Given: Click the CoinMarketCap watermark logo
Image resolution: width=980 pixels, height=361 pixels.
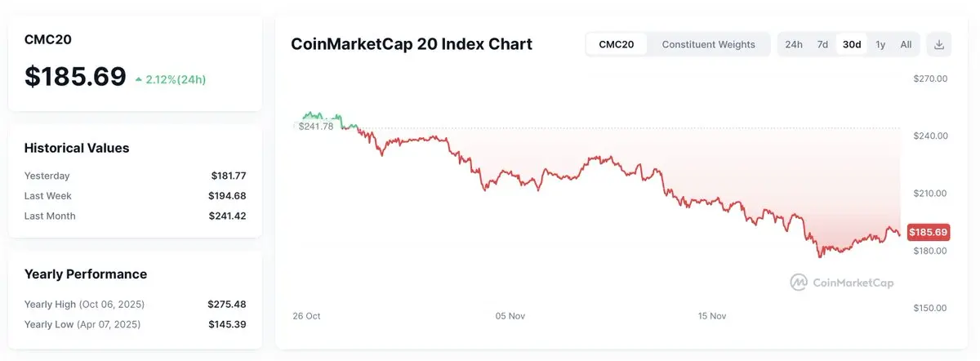Looking at the screenshot, I should pos(842,283).
